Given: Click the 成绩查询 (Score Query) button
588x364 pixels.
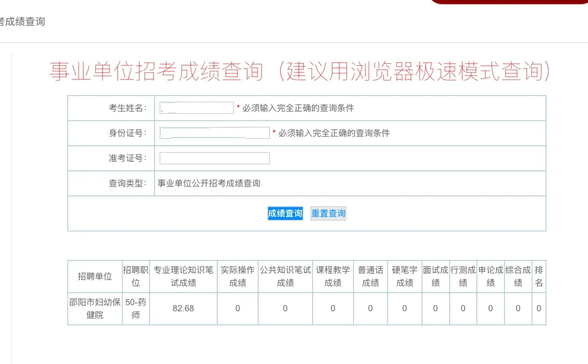Looking at the screenshot, I should pos(284,213).
